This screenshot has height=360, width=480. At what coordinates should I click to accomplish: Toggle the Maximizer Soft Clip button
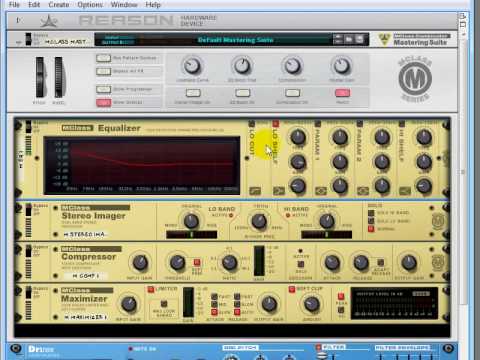[x=292, y=289]
